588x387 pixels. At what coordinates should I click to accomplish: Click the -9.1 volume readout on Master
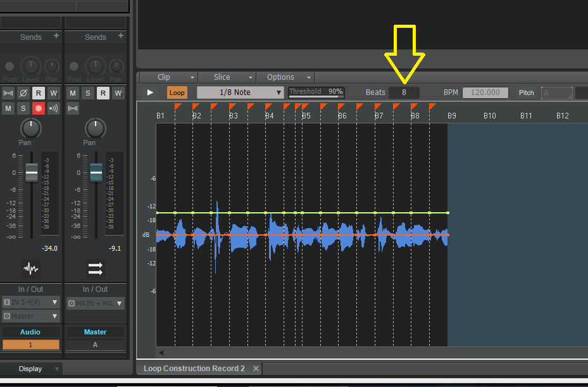pyautogui.click(x=115, y=248)
